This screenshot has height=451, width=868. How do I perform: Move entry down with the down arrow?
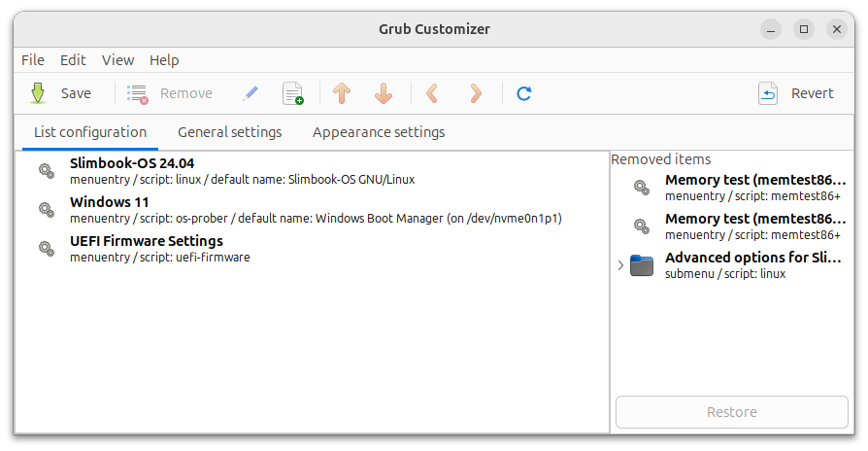(384, 93)
